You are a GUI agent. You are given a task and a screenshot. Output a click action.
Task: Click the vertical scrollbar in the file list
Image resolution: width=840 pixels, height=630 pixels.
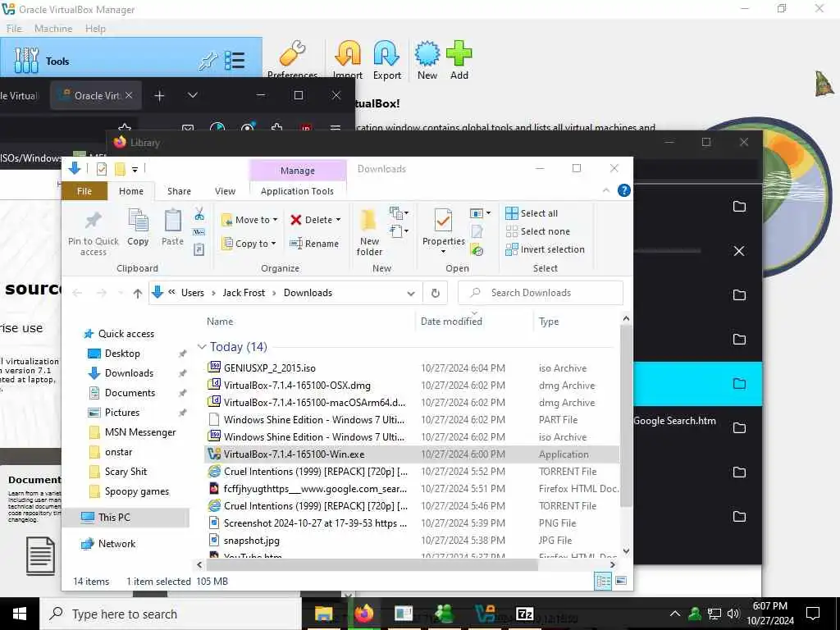(626, 416)
